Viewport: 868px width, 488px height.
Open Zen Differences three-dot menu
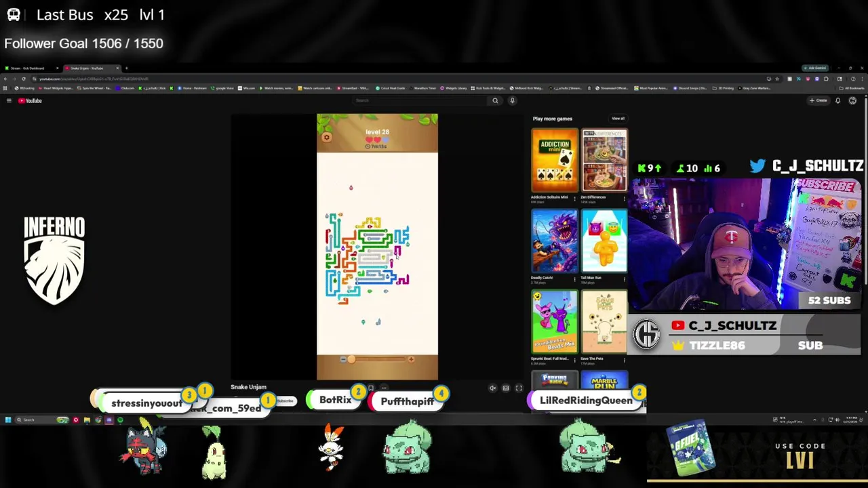(x=625, y=198)
